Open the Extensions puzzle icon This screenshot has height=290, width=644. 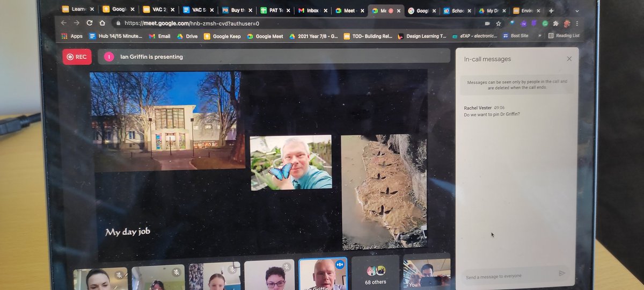(556, 24)
